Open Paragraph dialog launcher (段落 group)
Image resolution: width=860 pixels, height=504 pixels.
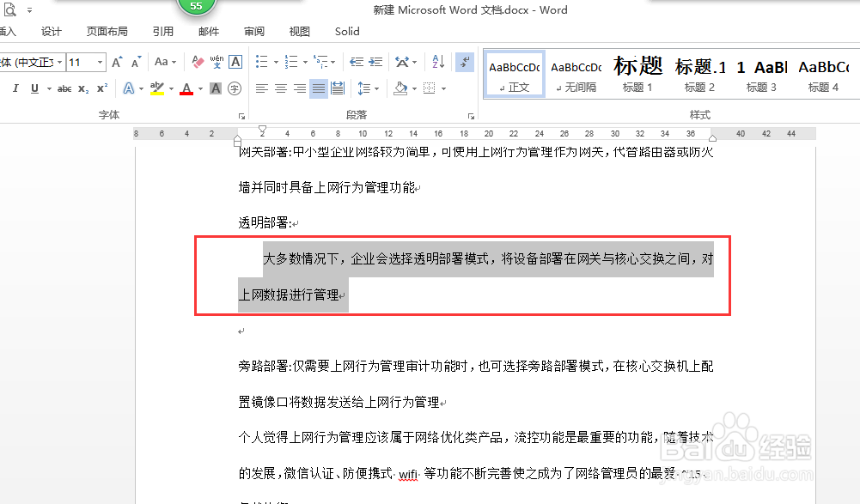tap(471, 116)
